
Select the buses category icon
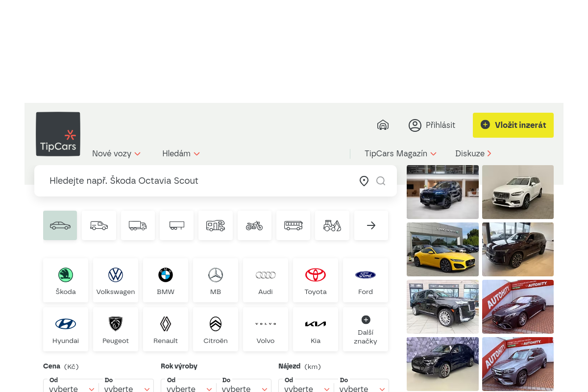[294, 225]
